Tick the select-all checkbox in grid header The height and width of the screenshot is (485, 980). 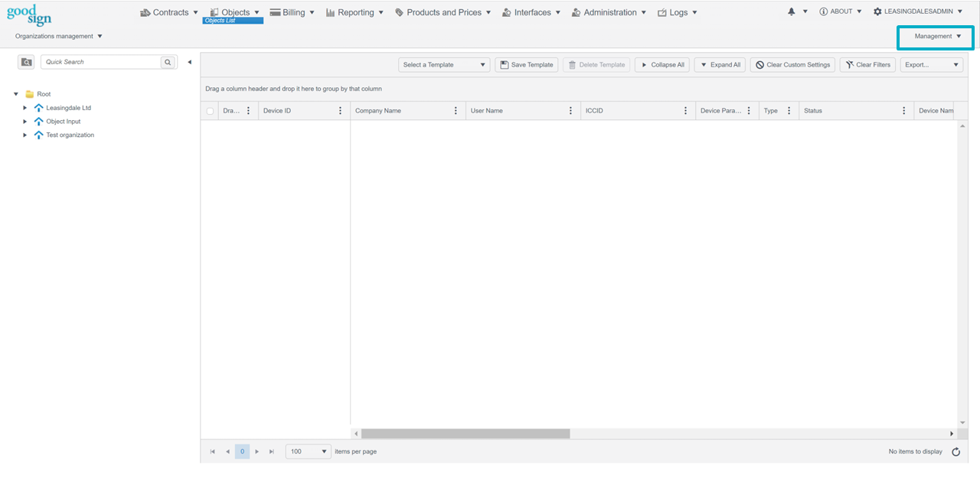click(x=210, y=111)
